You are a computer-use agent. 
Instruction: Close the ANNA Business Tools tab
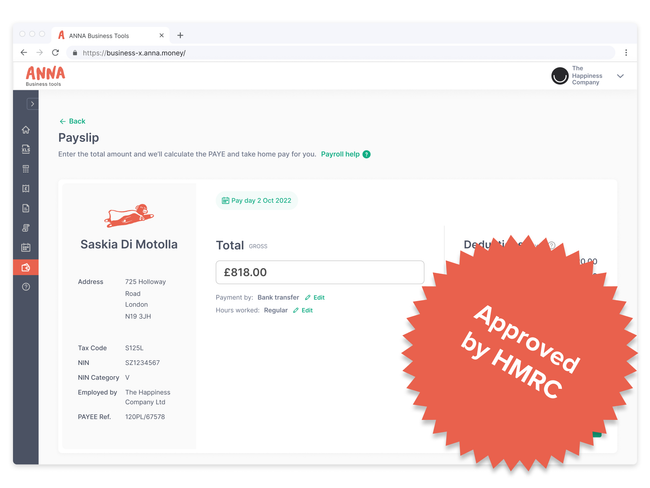click(x=161, y=35)
